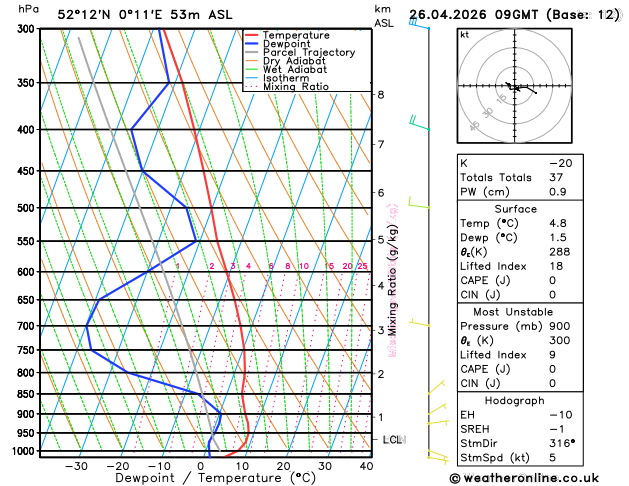Click the blue Dewpoint line legend swatch
Viewport: 629px width, 486px height.
coord(252,44)
